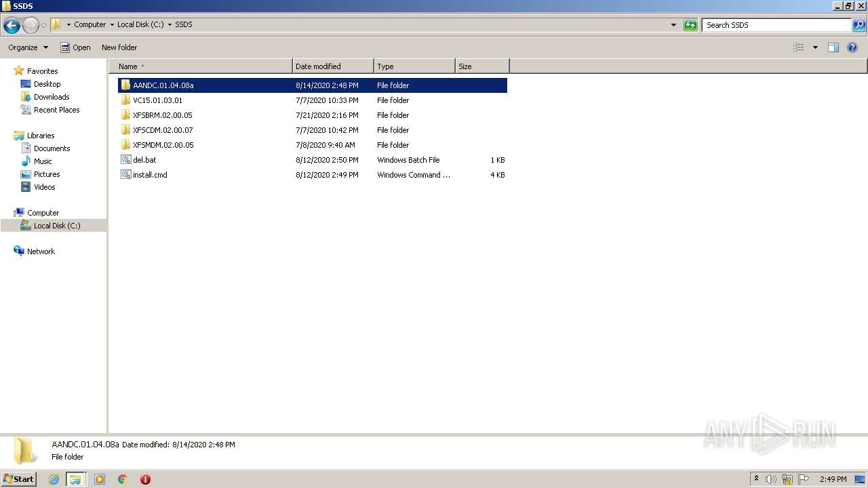The image size is (868, 488).
Task: Select the VC15.01.03.01 folder icon
Action: (125, 100)
